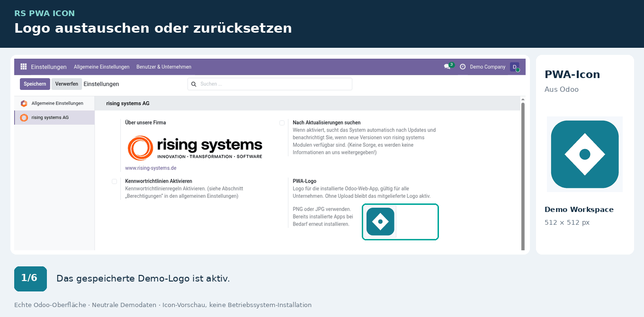Click the Verwerfen button
The image size is (644, 317).
pos(67,84)
